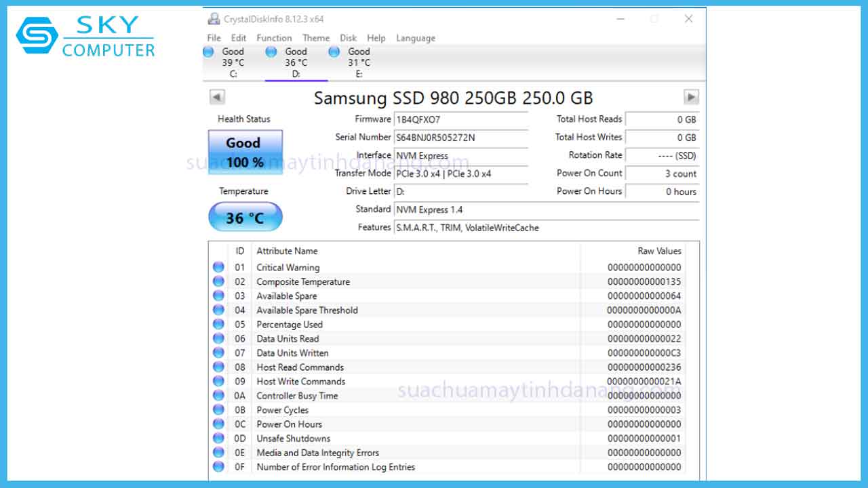This screenshot has width=868, height=488.
Task: Open the File menu
Action: pyautogui.click(x=214, y=38)
